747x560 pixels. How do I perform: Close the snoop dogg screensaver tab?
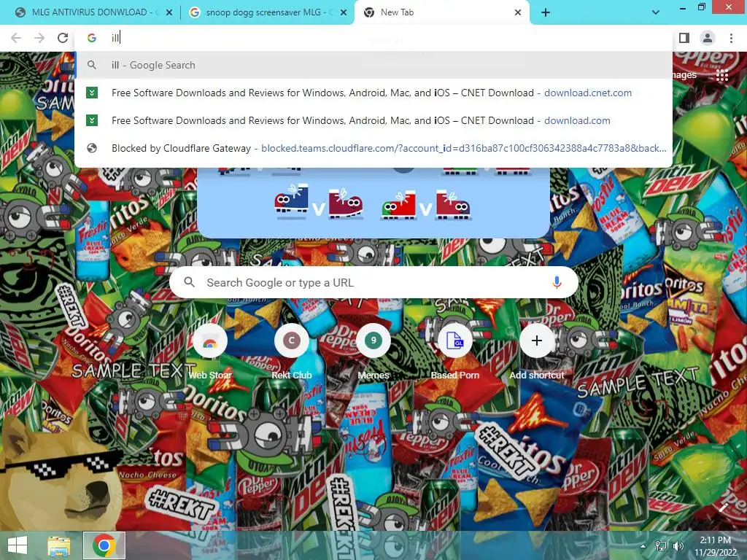coord(344,13)
